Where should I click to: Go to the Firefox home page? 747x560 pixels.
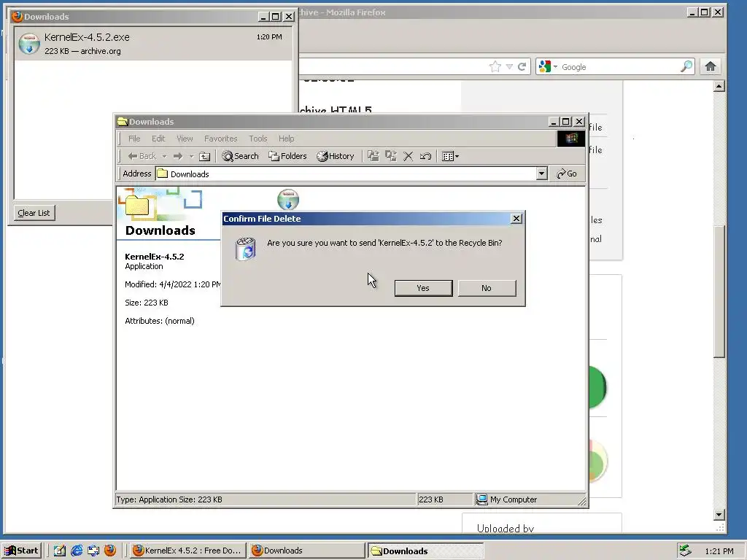pyautogui.click(x=711, y=66)
